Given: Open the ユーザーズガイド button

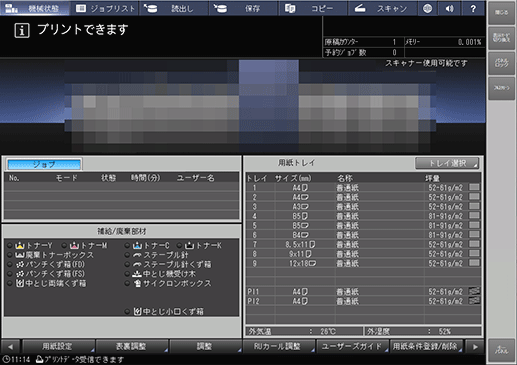Looking at the screenshot, I should click(x=352, y=346).
